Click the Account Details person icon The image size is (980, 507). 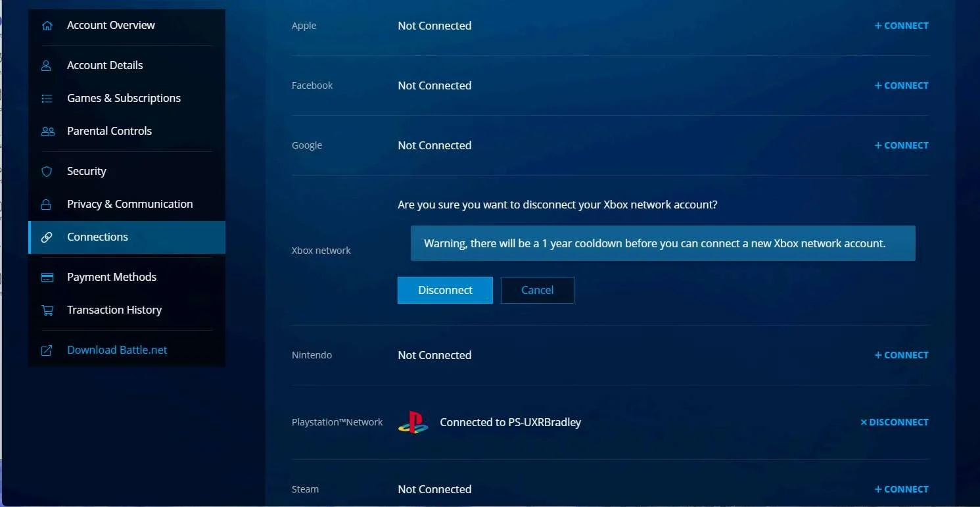47,66
